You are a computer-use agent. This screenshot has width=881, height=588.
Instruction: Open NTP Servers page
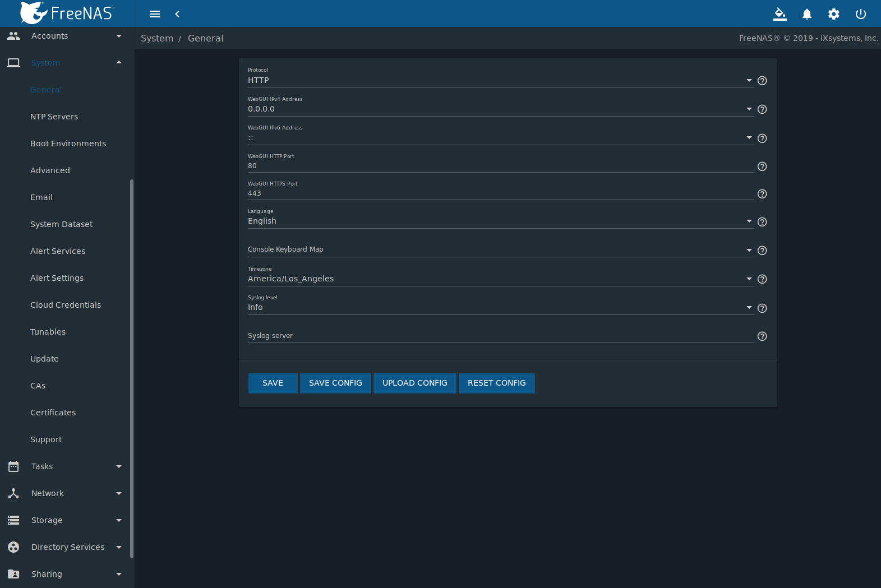(x=54, y=117)
